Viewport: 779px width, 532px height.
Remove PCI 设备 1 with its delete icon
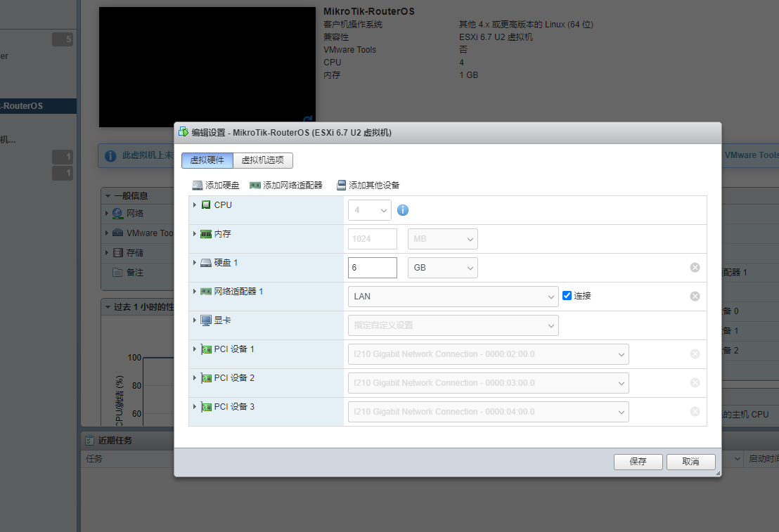695,354
